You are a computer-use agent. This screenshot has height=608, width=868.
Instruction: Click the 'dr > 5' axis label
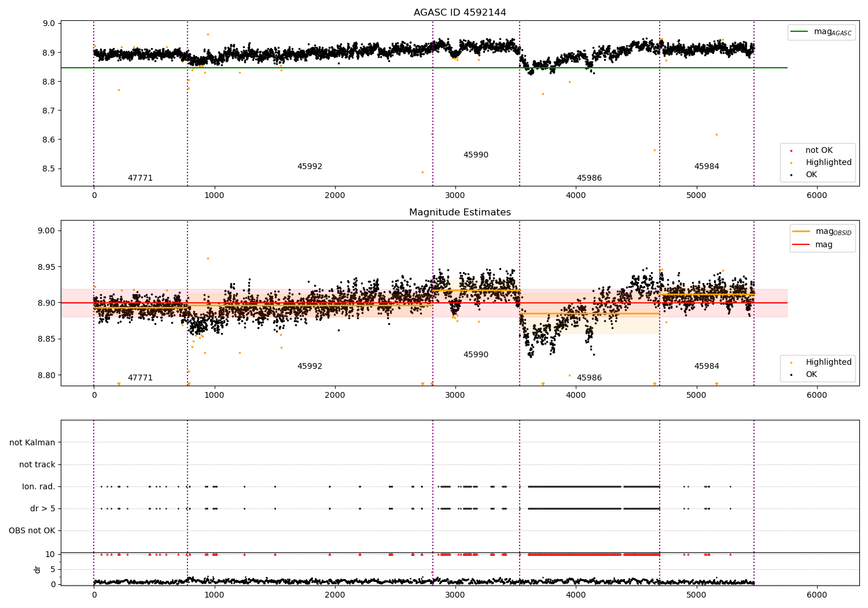point(43,509)
